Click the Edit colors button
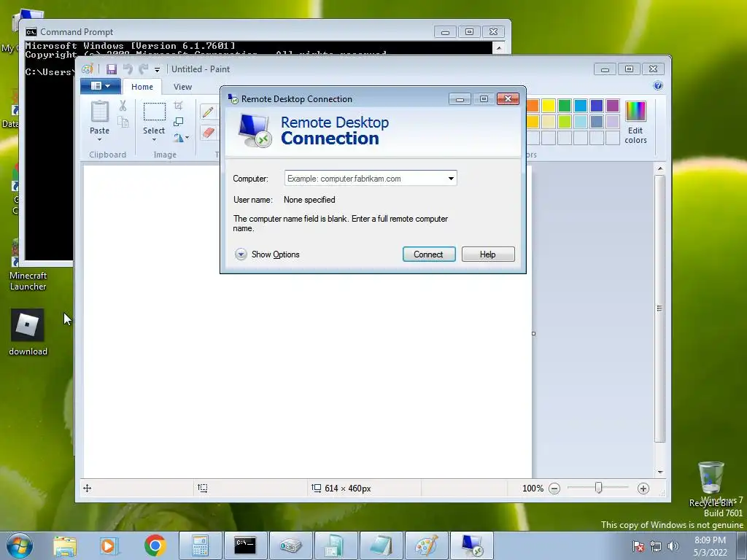The image size is (747, 560). (635, 122)
